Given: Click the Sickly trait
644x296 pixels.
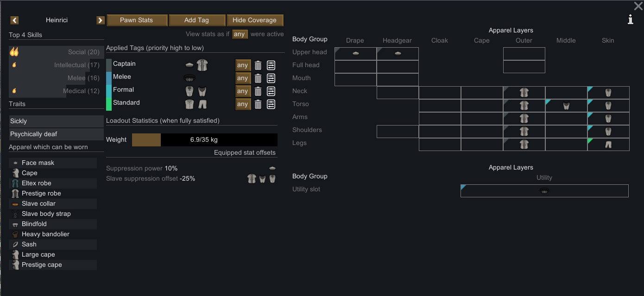Looking at the screenshot, I should 56,121.
